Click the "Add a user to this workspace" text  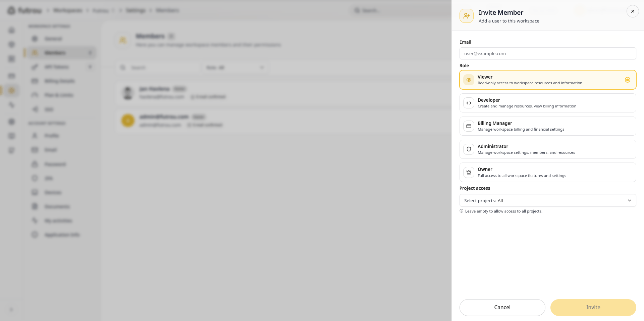(509, 21)
